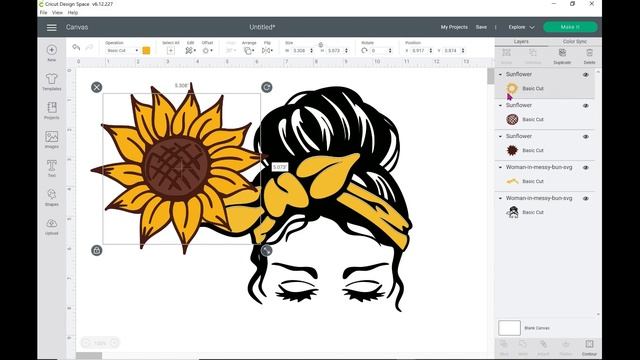Image resolution: width=640 pixels, height=360 pixels.
Task: Click the Blank Canvas white swatch
Action: (x=509, y=328)
